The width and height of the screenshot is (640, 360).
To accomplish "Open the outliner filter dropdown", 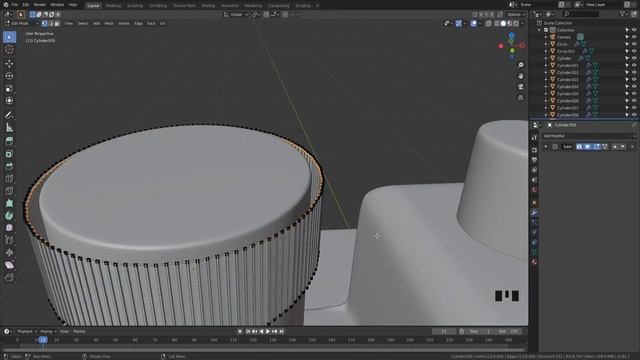I will click(624, 14).
